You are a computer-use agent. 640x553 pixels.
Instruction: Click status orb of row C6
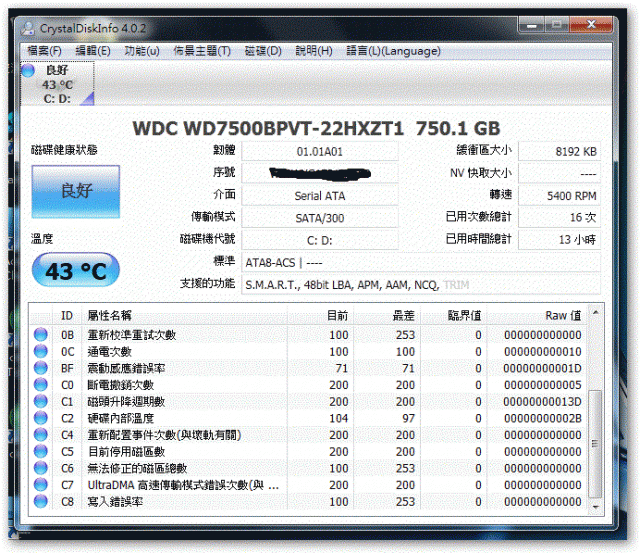pos(40,468)
